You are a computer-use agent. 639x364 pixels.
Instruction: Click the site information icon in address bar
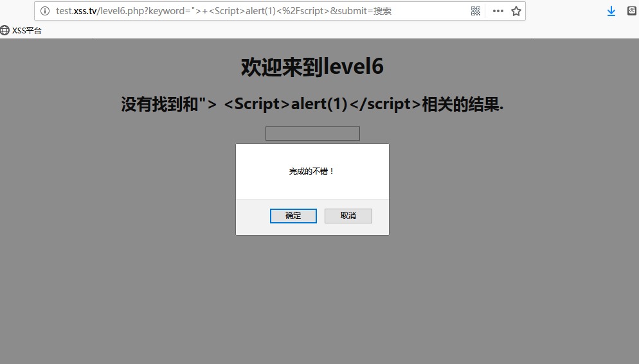click(44, 11)
